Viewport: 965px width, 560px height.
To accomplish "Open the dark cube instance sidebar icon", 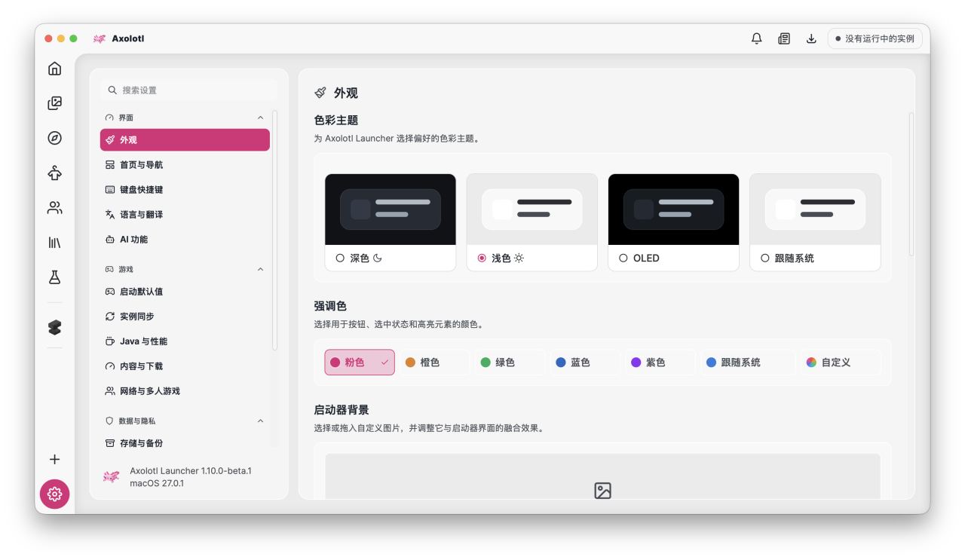I will click(x=54, y=327).
